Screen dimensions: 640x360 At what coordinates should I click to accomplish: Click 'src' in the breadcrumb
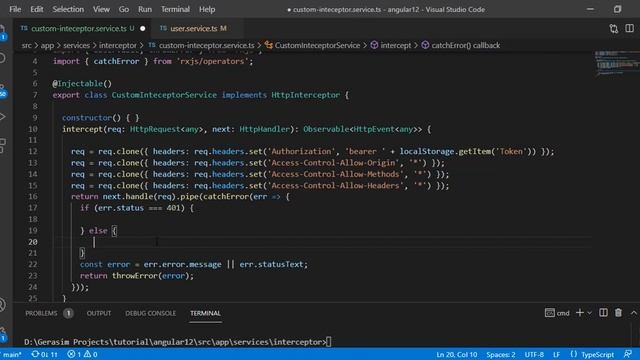[27, 45]
